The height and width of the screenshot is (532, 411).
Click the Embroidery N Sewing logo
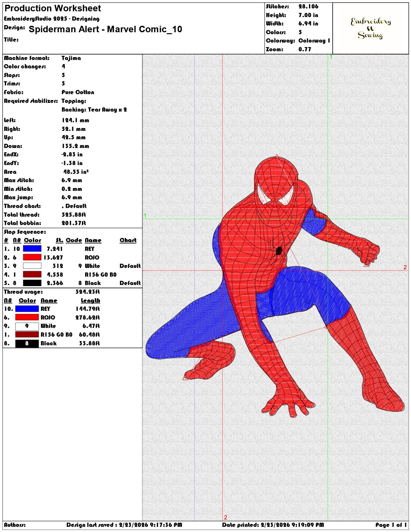tap(371, 28)
